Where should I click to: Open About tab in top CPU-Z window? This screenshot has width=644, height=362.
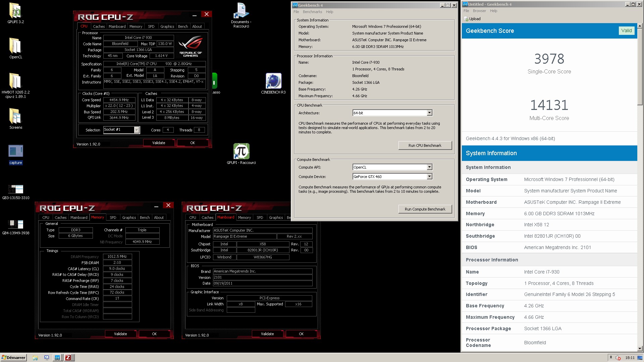(197, 26)
